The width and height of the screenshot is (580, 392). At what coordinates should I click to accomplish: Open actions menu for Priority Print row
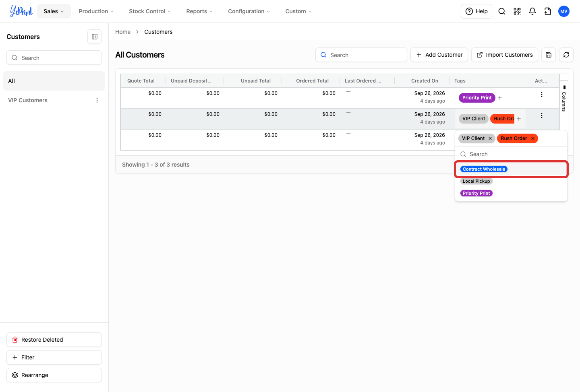click(x=542, y=95)
